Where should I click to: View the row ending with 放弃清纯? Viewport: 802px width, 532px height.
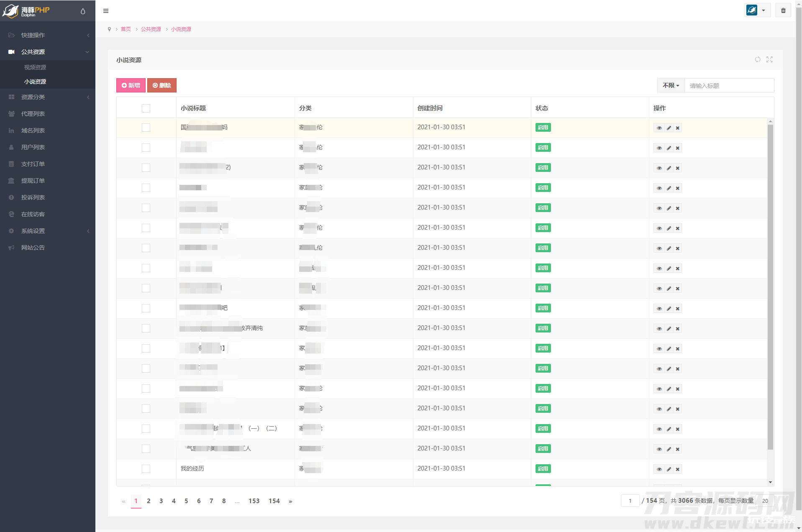[659, 329]
